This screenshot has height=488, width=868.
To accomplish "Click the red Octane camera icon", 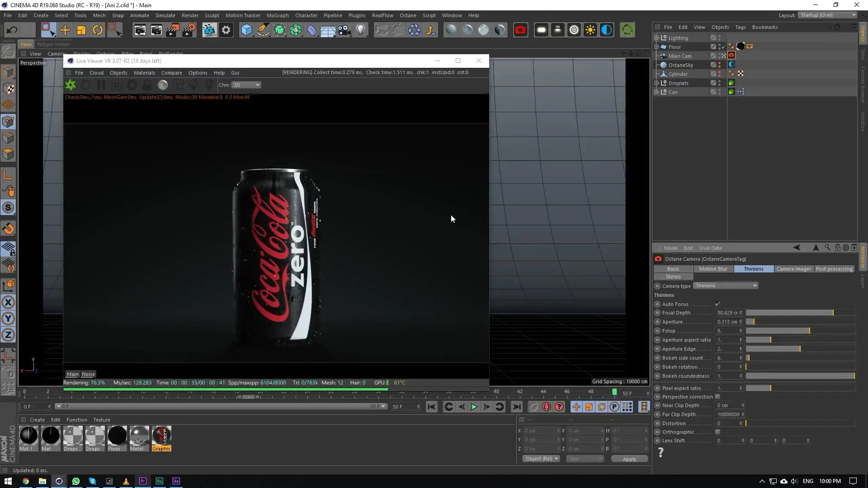I will coord(520,30).
